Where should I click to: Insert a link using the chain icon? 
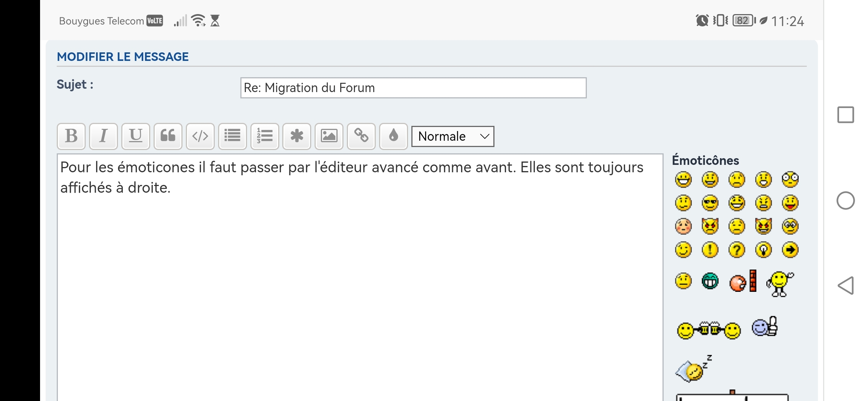click(361, 136)
